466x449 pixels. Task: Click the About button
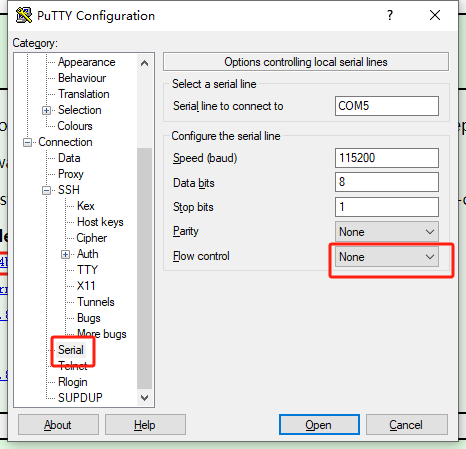[x=58, y=425]
